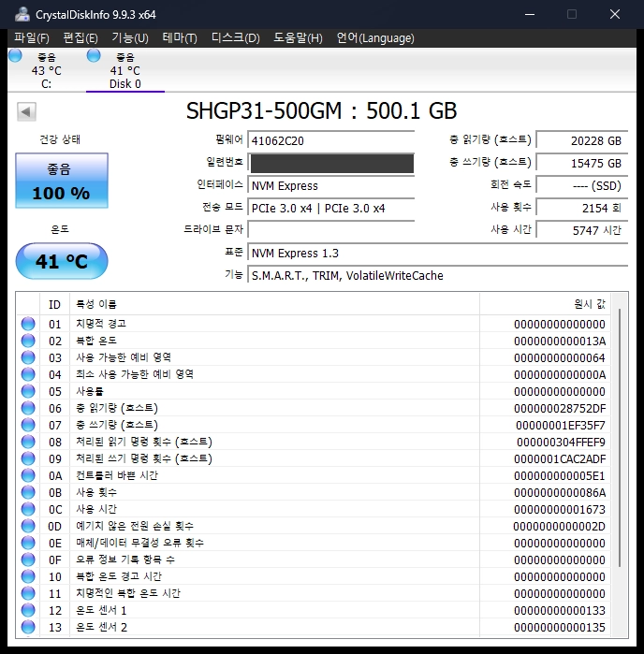Click the 특성 이름 column header
Viewport: 644px width, 654px height.
[x=274, y=304]
